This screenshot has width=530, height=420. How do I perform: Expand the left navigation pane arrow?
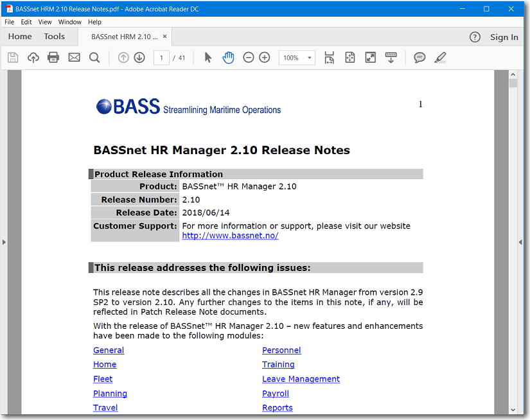(4, 242)
